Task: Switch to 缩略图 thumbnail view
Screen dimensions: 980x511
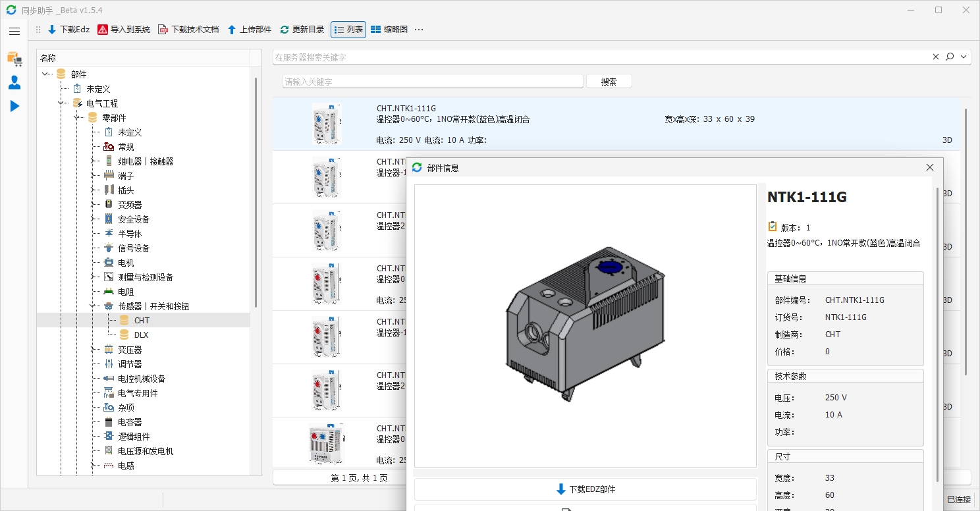Action: pos(389,30)
